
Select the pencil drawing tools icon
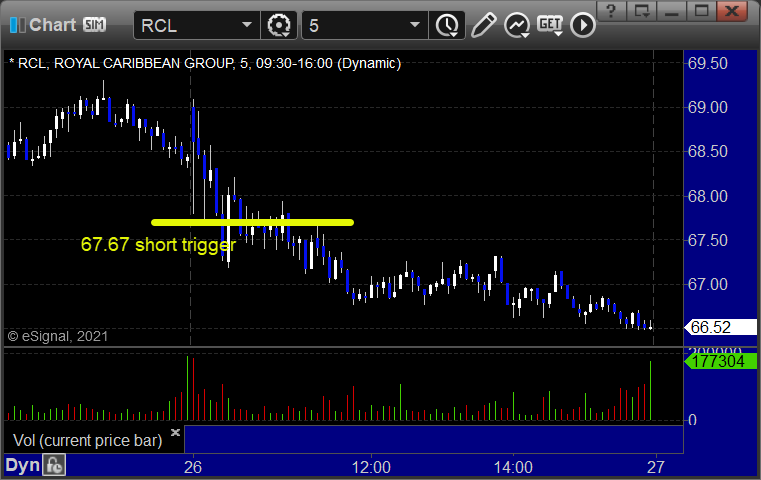coord(483,25)
